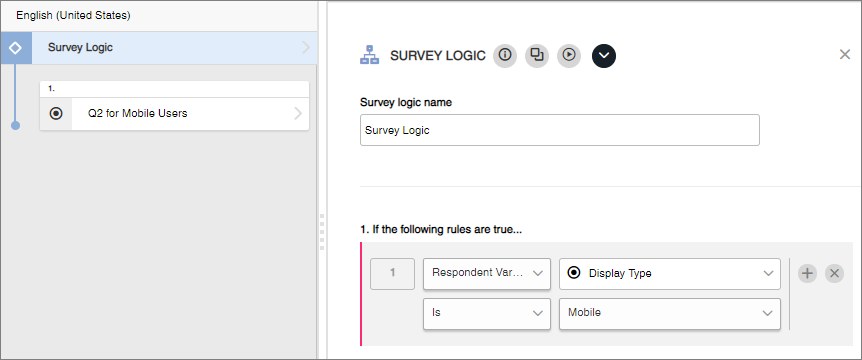Click the play preview icon

569,55
